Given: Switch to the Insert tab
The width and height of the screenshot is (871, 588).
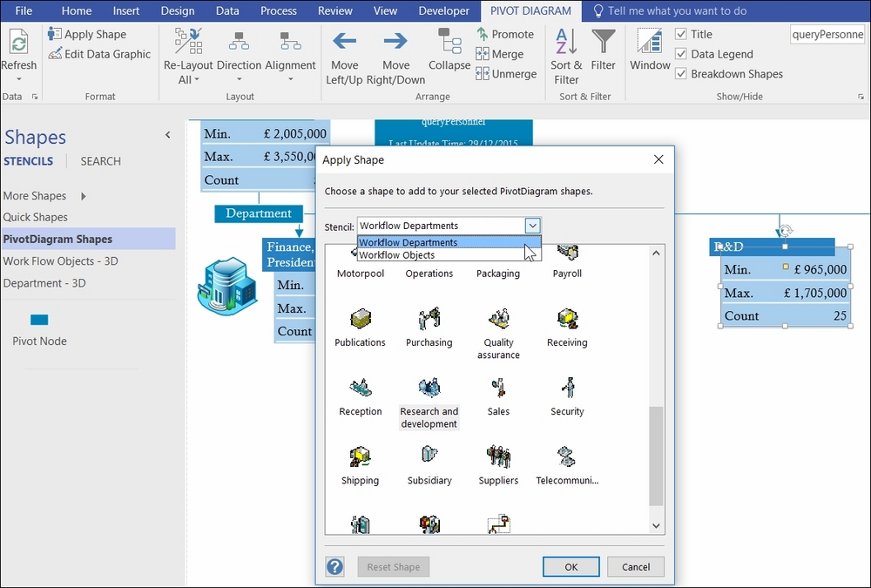Looking at the screenshot, I should click(126, 11).
